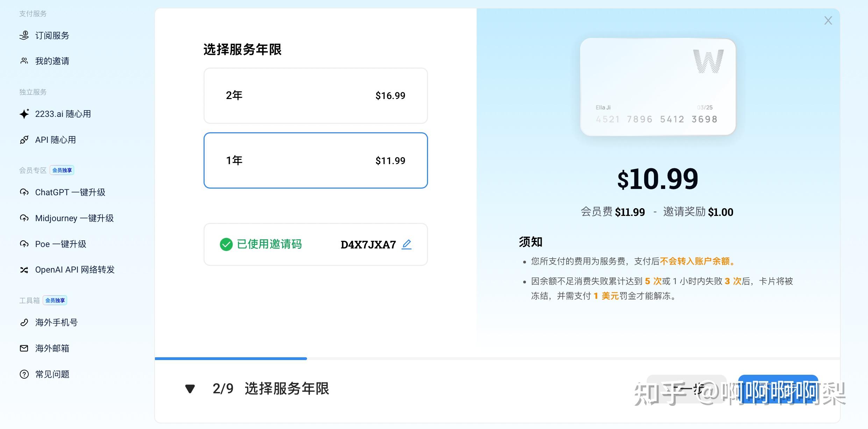Click the blue next step button

778,389
